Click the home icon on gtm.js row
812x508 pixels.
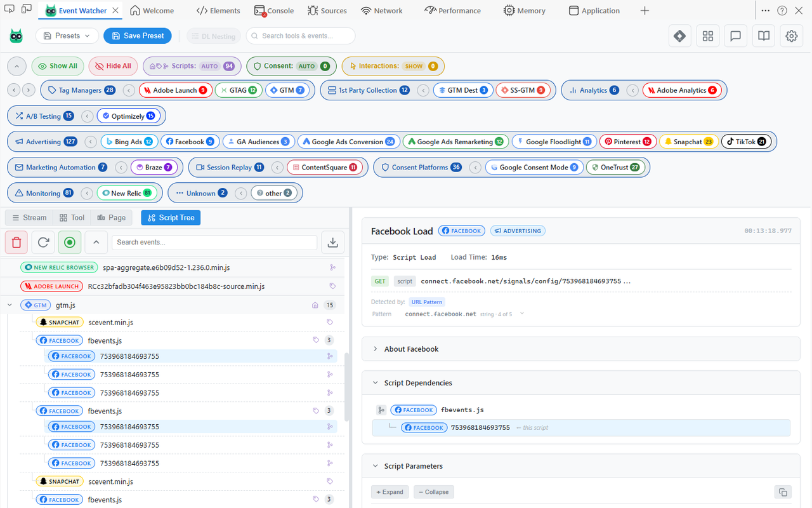[x=315, y=305]
